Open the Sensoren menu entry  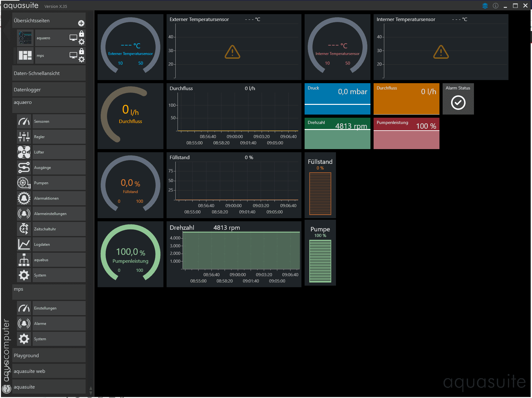pos(59,121)
